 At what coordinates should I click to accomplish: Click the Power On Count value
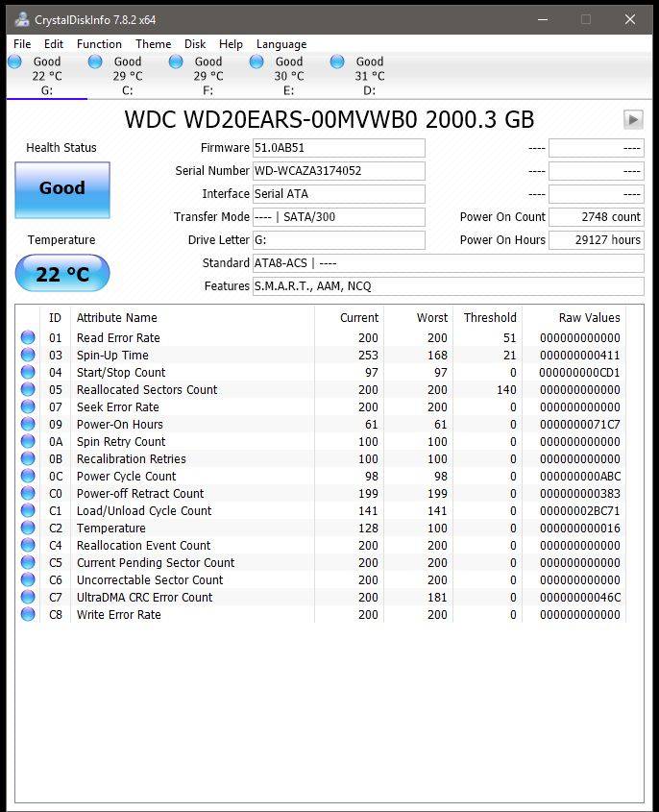[x=597, y=217]
